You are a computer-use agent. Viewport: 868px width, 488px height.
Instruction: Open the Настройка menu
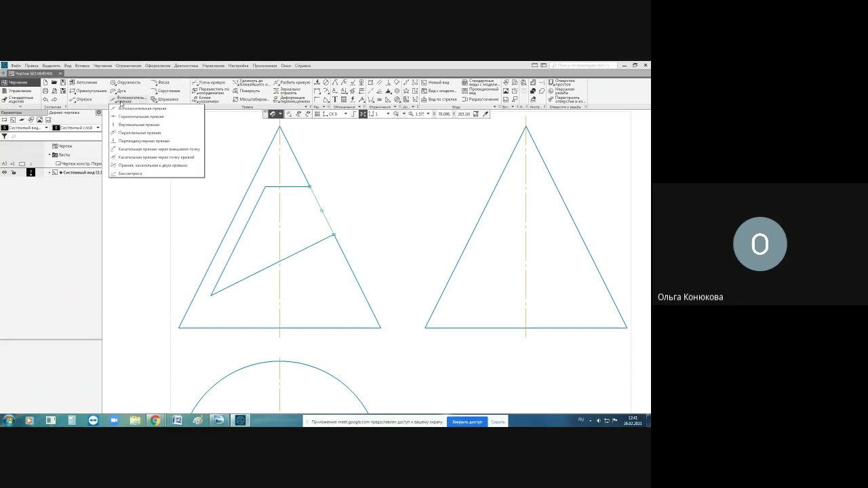point(238,66)
